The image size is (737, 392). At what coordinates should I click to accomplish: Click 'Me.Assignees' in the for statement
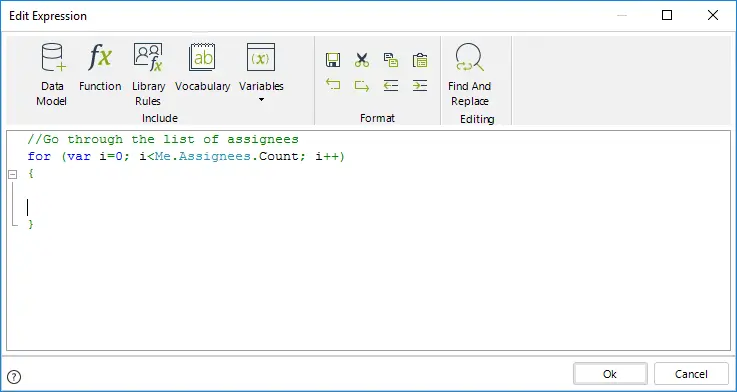click(x=203, y=156)
